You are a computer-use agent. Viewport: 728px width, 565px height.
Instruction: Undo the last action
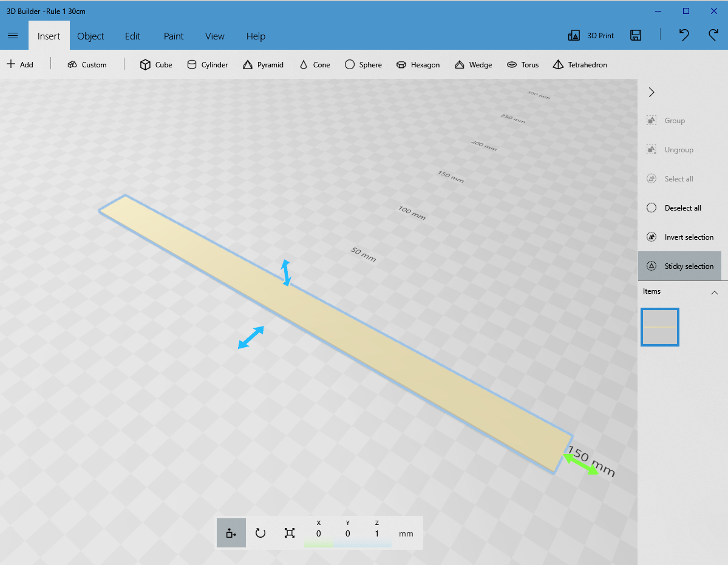(684, 35)
